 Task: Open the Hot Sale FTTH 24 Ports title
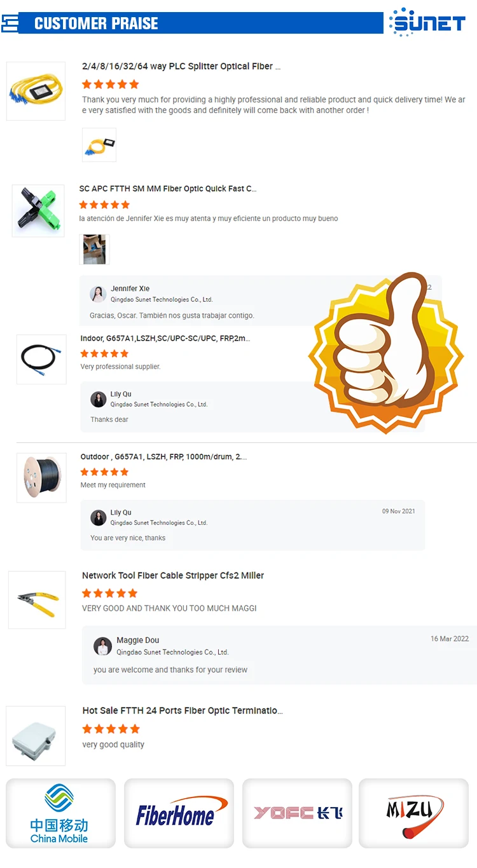coord(183,710)
